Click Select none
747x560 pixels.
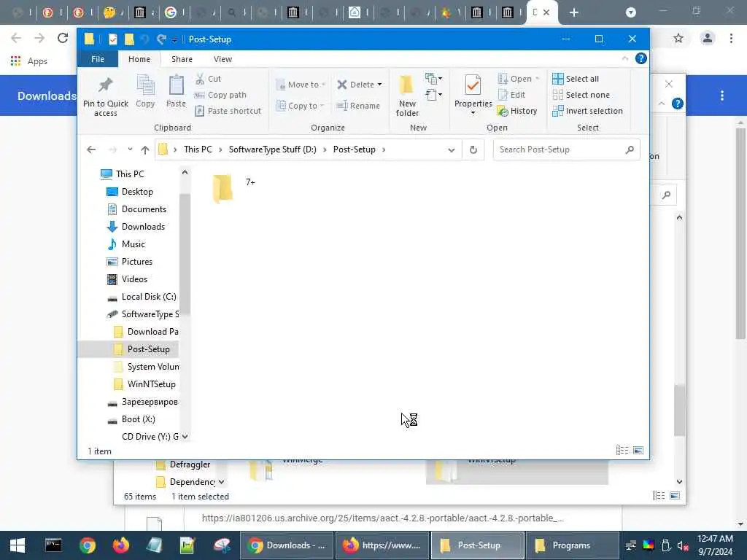click(x=581, y=95)
